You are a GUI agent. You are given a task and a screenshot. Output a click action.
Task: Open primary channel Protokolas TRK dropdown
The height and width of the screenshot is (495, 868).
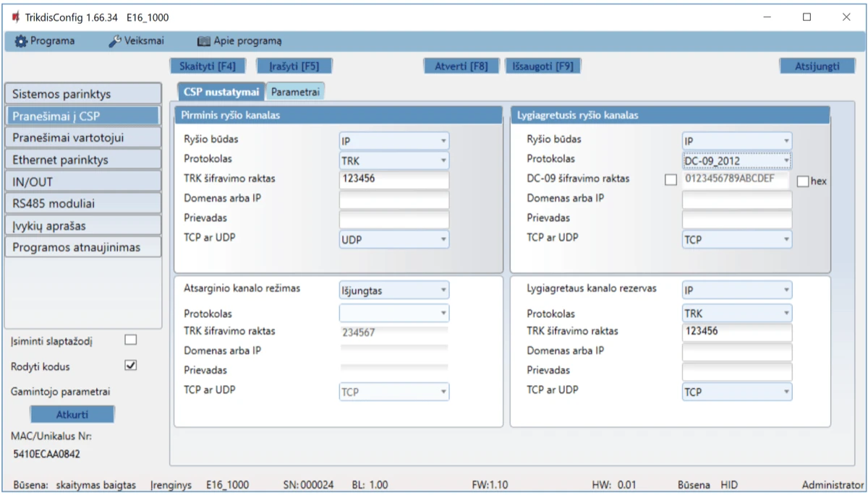point(393,160)
